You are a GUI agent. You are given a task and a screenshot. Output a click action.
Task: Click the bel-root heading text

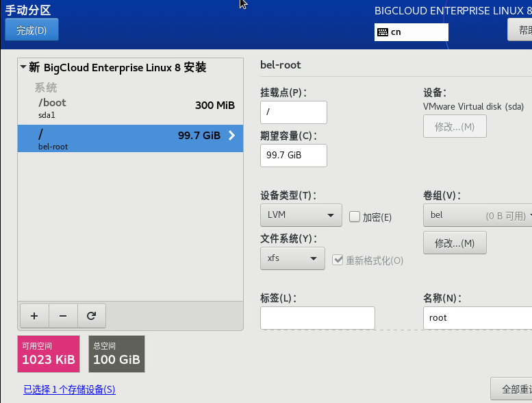pos(281,65)
